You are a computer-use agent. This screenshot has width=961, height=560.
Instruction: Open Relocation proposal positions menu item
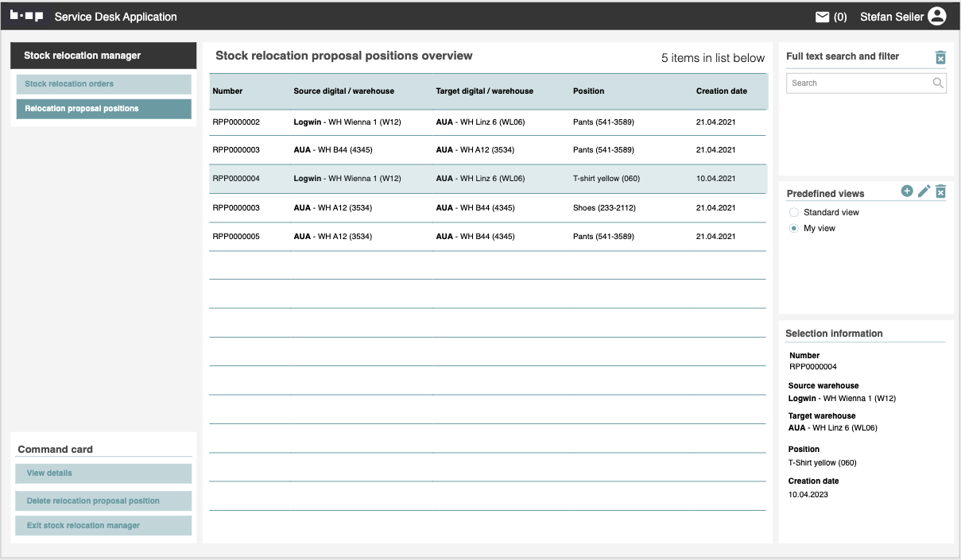pyautogui.click(x=103, y=109)
